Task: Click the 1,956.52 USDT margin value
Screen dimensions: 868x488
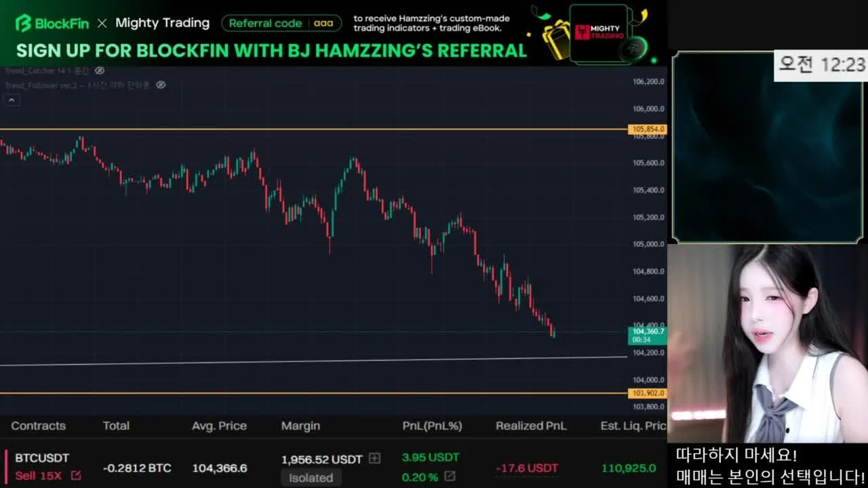Action: (322, 460)
